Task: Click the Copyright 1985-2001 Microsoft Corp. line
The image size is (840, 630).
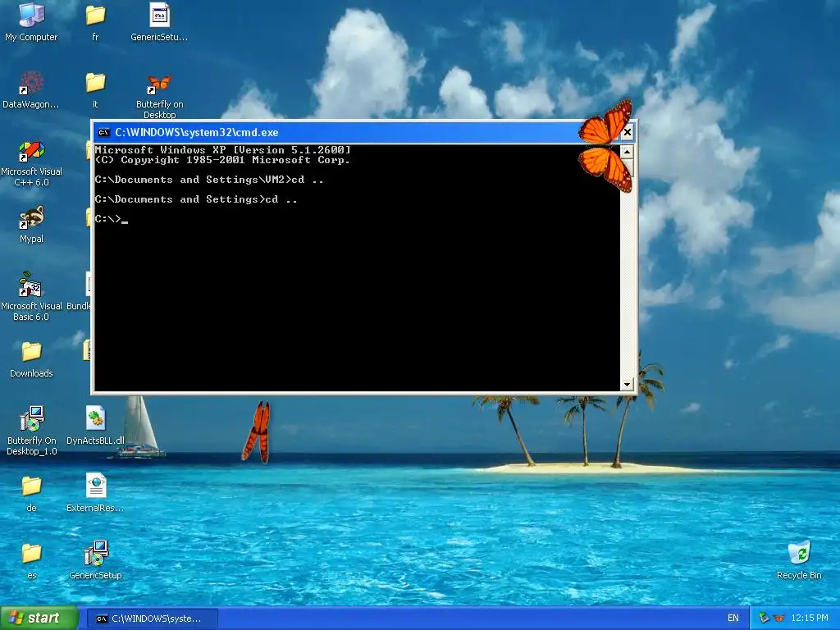Action: coord(222,160)
